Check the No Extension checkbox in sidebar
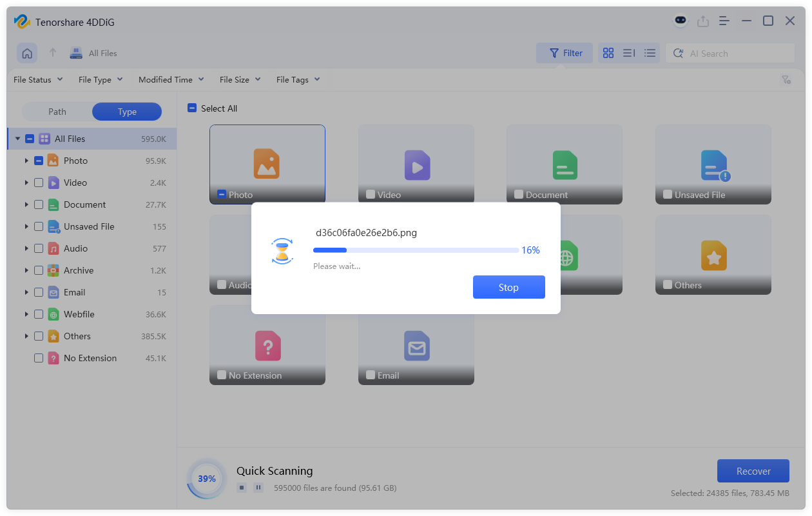This screenshot has width=812, height=516. pyautogui.click(x=39, y=358)
